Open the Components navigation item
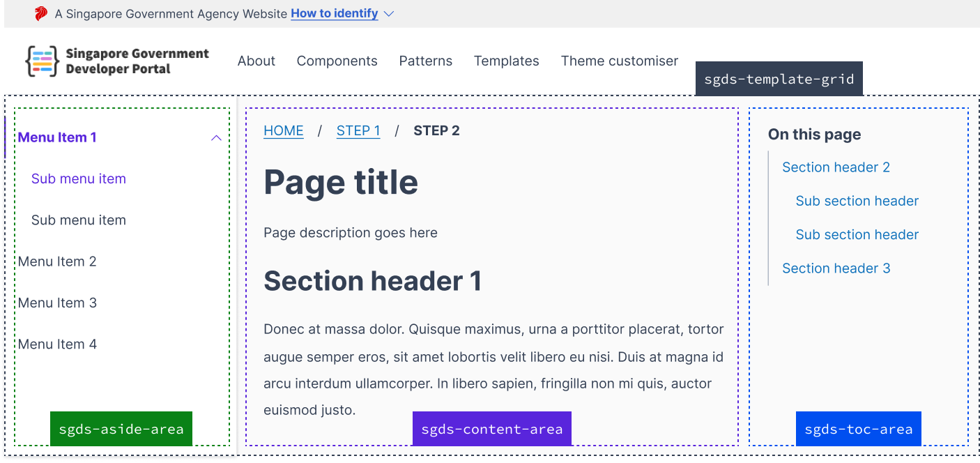This screenshot has width=980, height=463. coord(337,61)
